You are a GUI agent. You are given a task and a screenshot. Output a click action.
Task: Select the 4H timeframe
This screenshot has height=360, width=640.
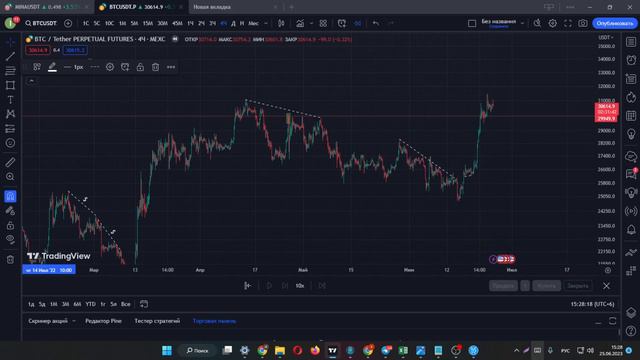223,23
